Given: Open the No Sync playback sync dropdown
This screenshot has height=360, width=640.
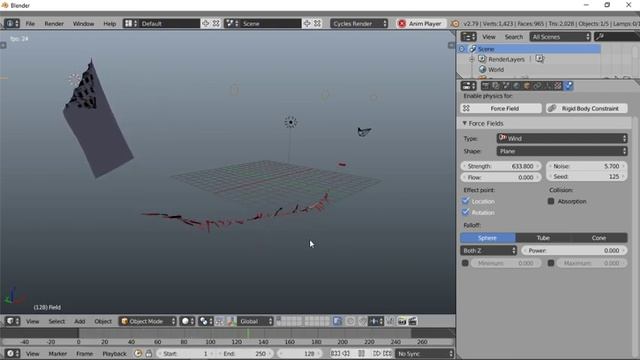Looking at the screenshot, I should (x=424, y=353).
